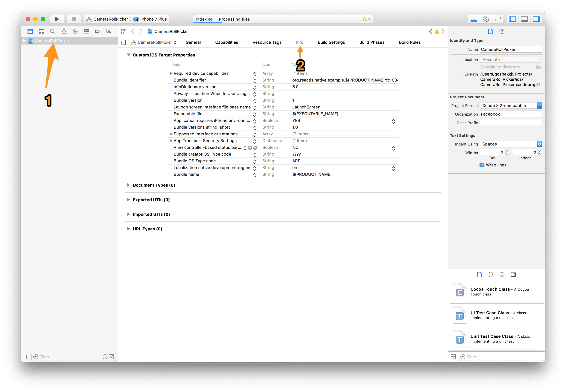566x392 pixels.
Task: Toggle the Navigator pane visibility
Action: (x=512, y=19)
